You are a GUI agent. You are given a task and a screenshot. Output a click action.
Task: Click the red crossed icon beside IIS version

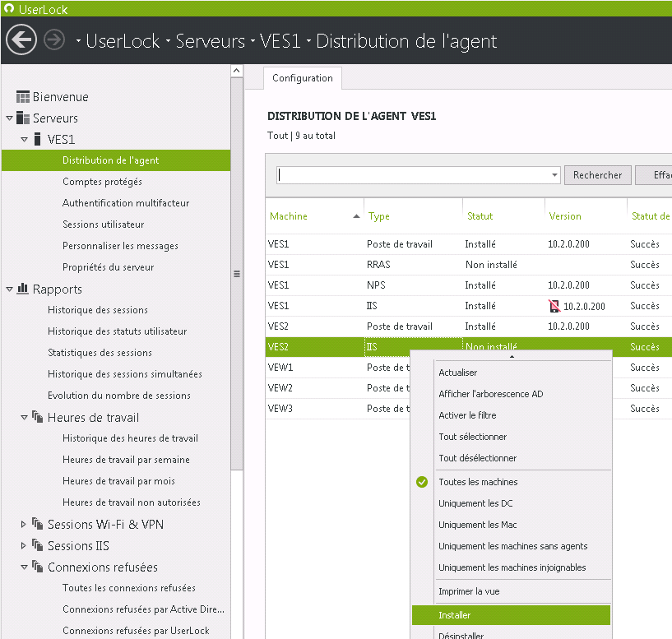[554, 306]
